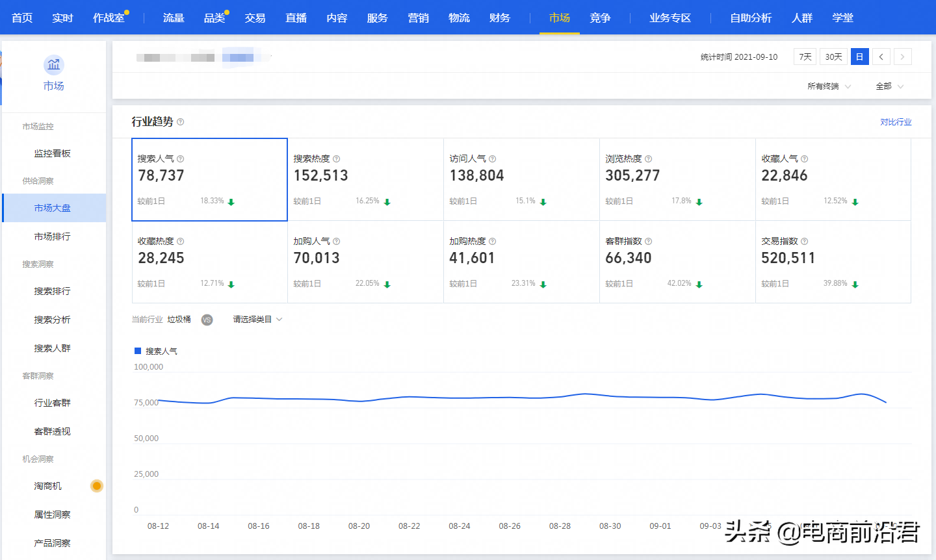Select the 浏览热度 metric card
Screen dimensions: 936x560
tap(677, 179)
